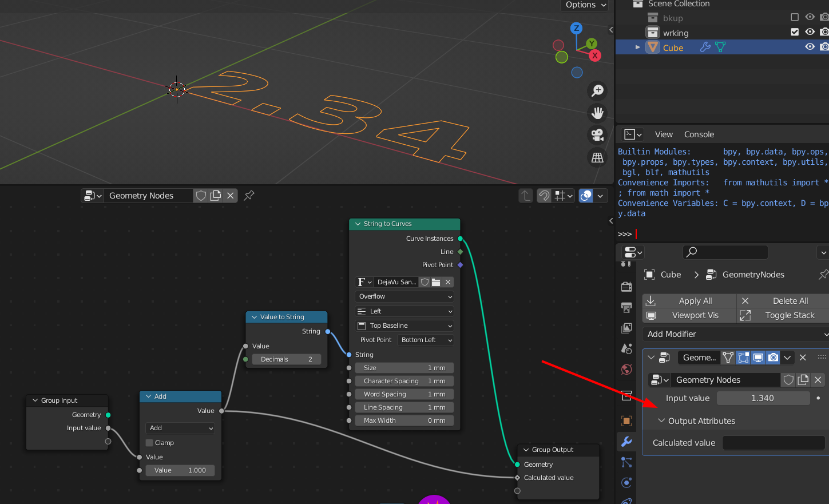Uncheck the wrking collection checkbox
The height and width of the screenshot is (504, 829).
[795, 32]
